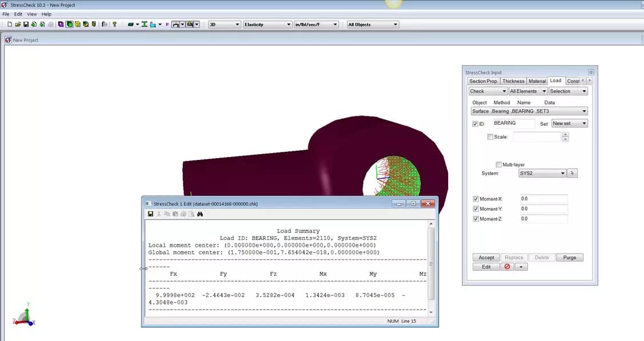Open the View menu

tap(31, 14)
